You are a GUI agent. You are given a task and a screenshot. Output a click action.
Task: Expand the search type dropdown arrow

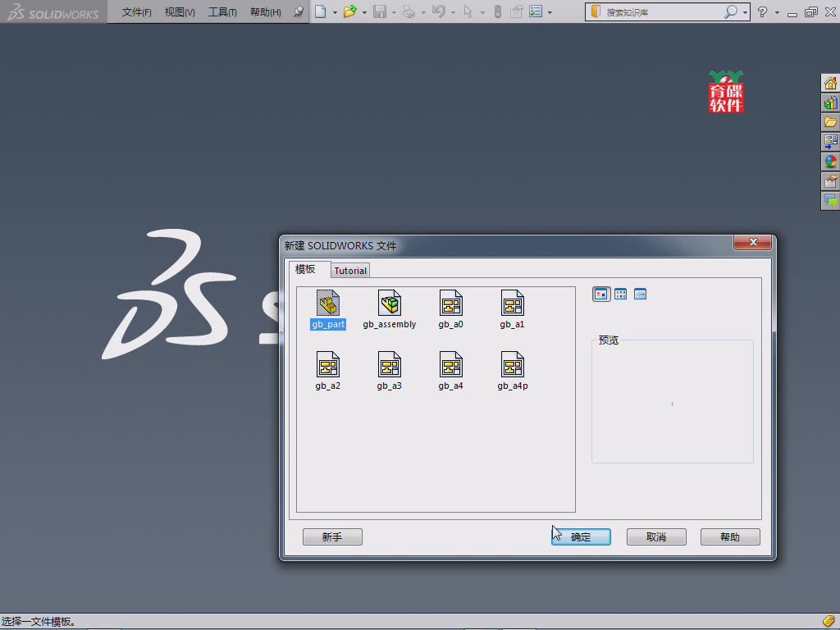745,12
